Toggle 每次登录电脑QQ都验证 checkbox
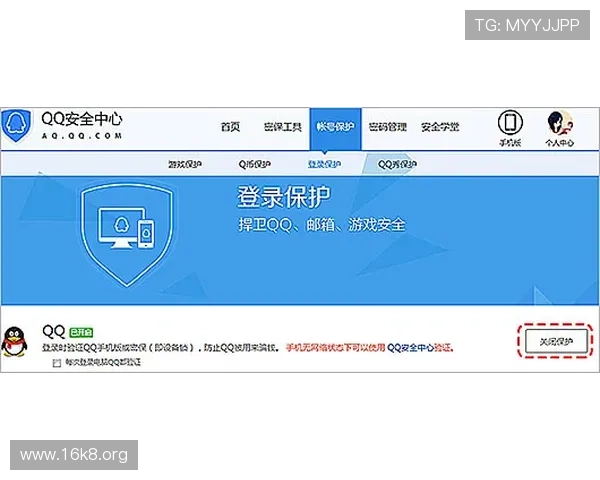 57,362
